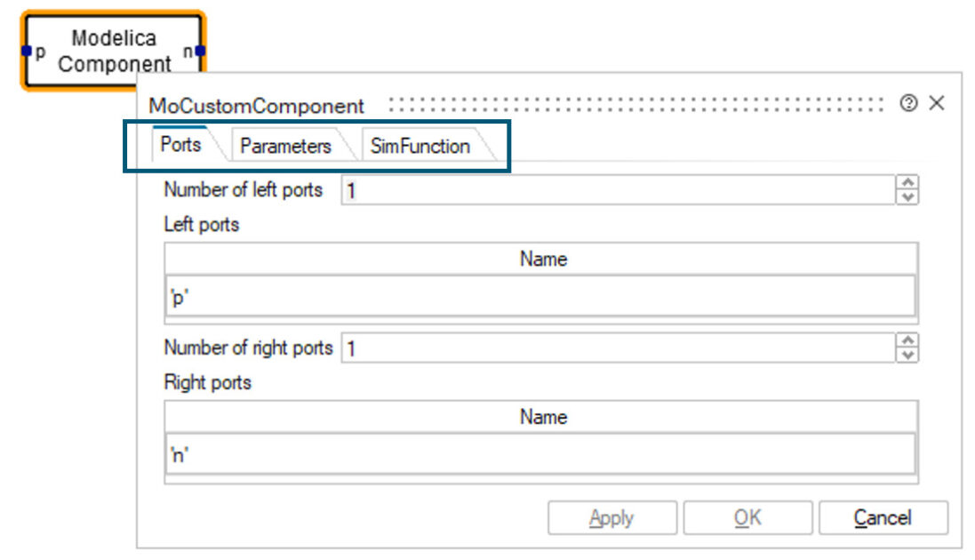Select the 'p' left port name cell
The width and height of the screenshot is (975, 560).
click(540, 297)
